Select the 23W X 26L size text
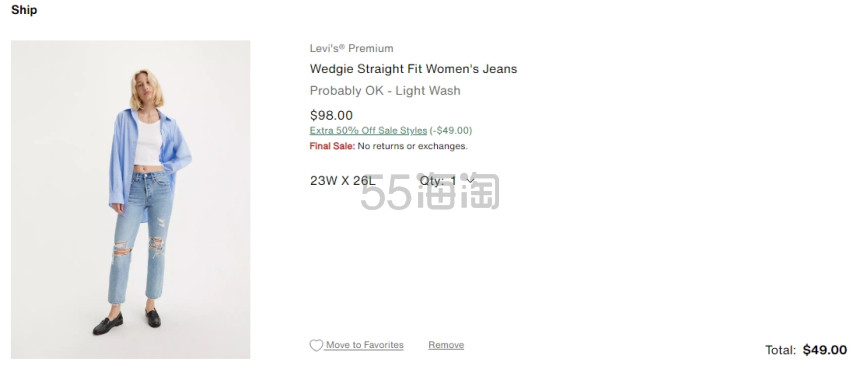Viewport: 860px width, 383px height. pyautogui.click(x=342, y=180)
